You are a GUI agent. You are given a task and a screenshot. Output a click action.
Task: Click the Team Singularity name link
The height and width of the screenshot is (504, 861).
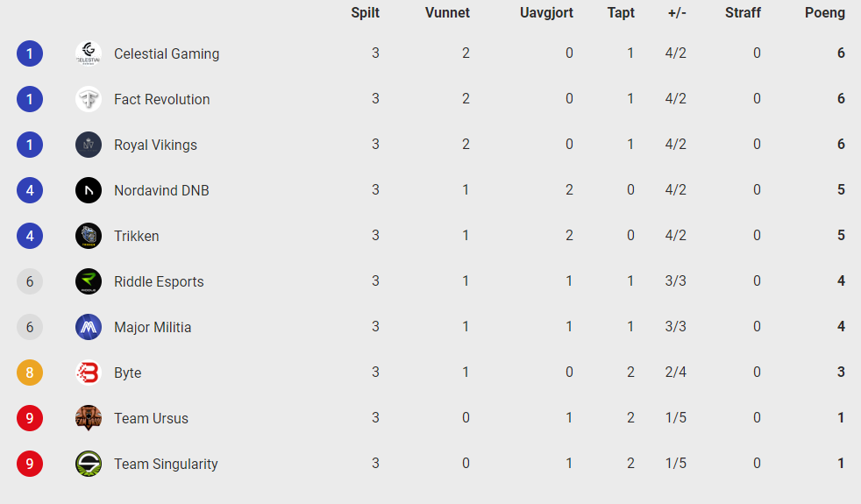point(166,464)
